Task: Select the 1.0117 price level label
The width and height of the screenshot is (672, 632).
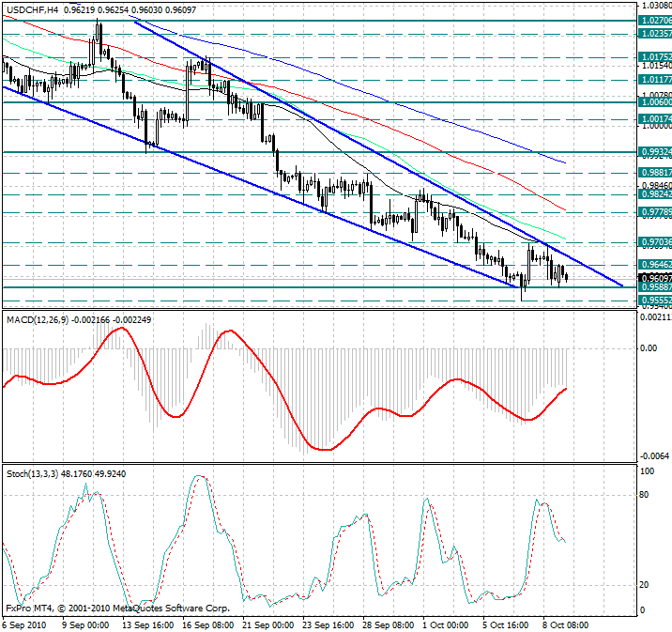Action: point(655,80)
